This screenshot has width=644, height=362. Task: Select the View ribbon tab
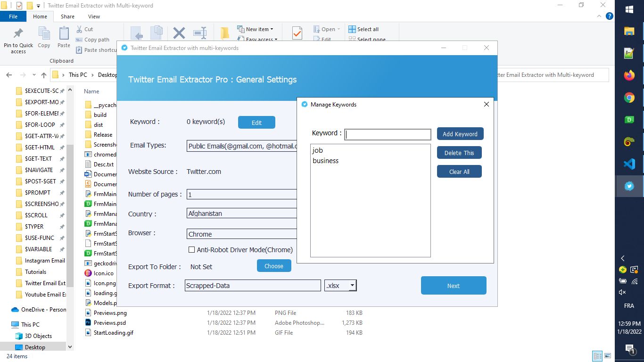[94, 16]
